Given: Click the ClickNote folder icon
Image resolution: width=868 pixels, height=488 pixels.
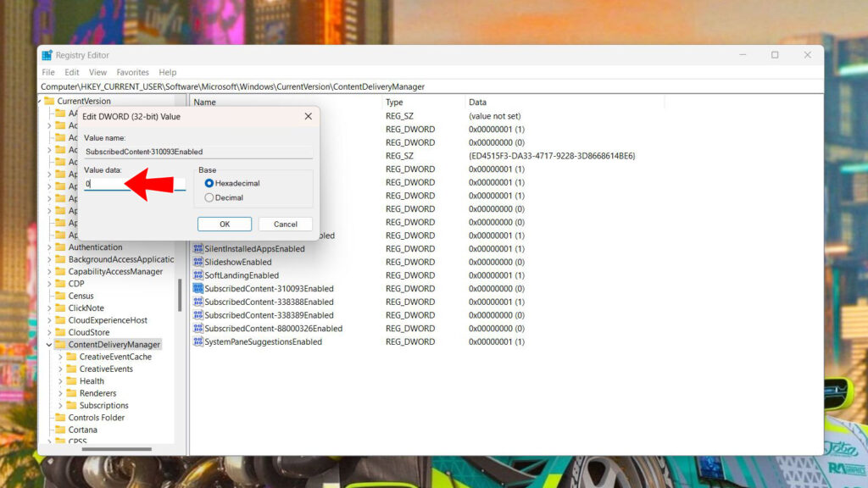Looking at the screenshot, I should 60,308.
